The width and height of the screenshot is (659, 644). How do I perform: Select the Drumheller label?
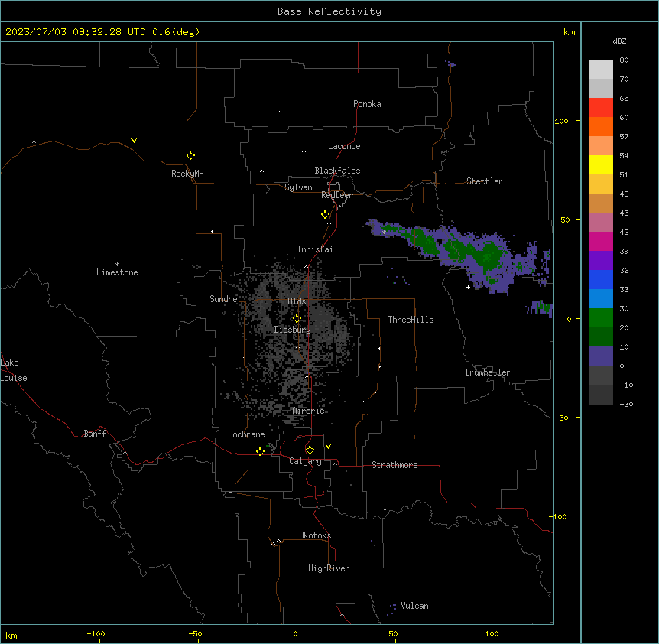tap(488, 372)
